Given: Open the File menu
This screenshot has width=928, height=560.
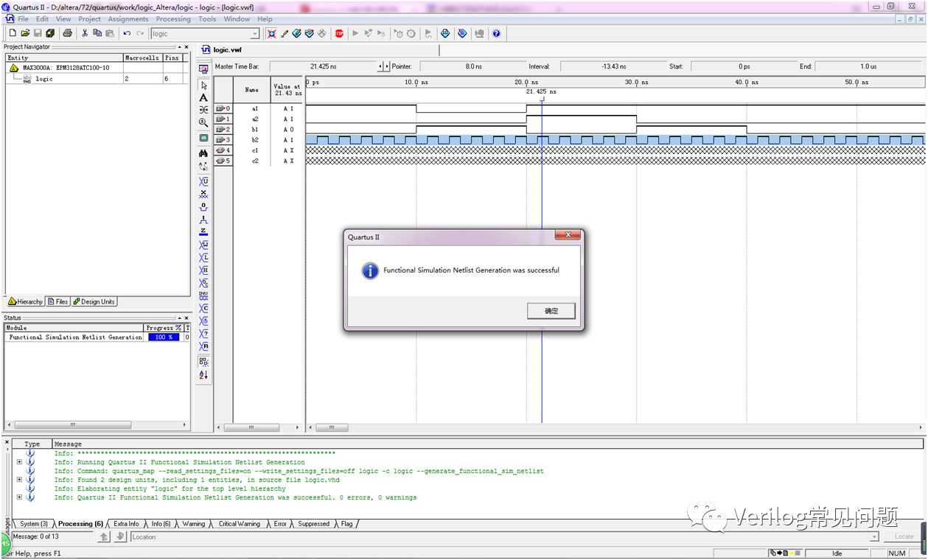Looking at the screenshot, I should (x=23, y=19).
